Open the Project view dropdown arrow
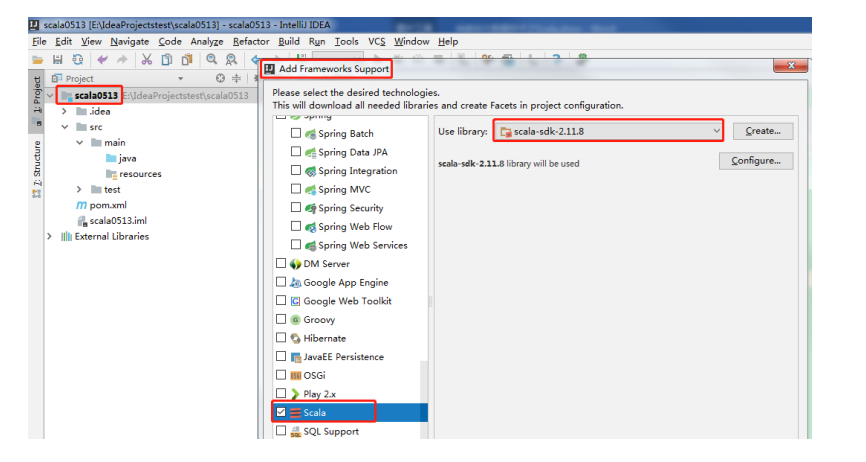Screen dimensions: 866x462 pyautogui.click(x=181, y=79)
